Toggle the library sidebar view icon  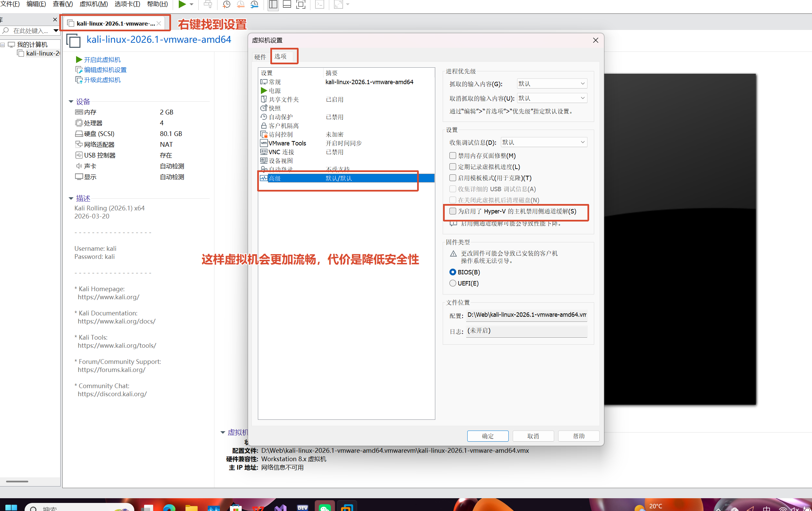(273, 4)
